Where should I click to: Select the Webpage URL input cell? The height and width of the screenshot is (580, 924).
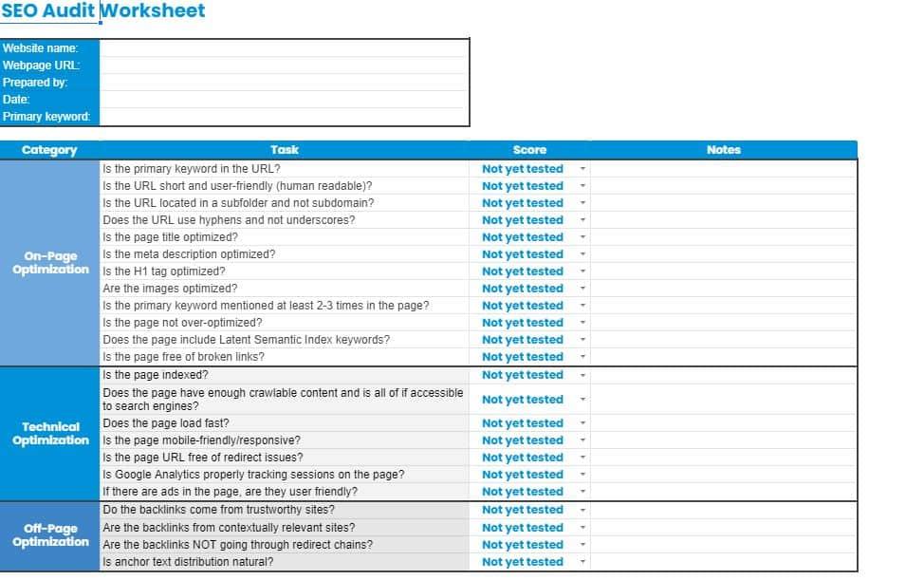(x=284, y=65)
